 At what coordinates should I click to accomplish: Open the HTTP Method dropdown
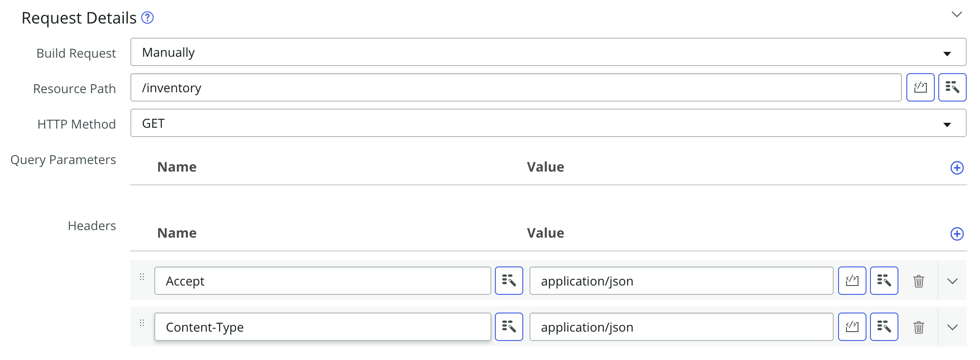coord(548,123)
